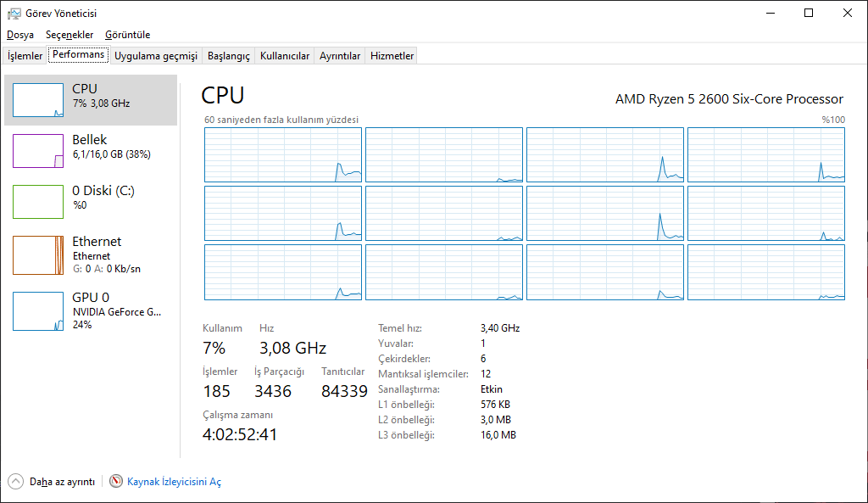Select the CPU mini graph thumbnail in sidebar
Screen dimensions: 868x503
coord(37,100)
